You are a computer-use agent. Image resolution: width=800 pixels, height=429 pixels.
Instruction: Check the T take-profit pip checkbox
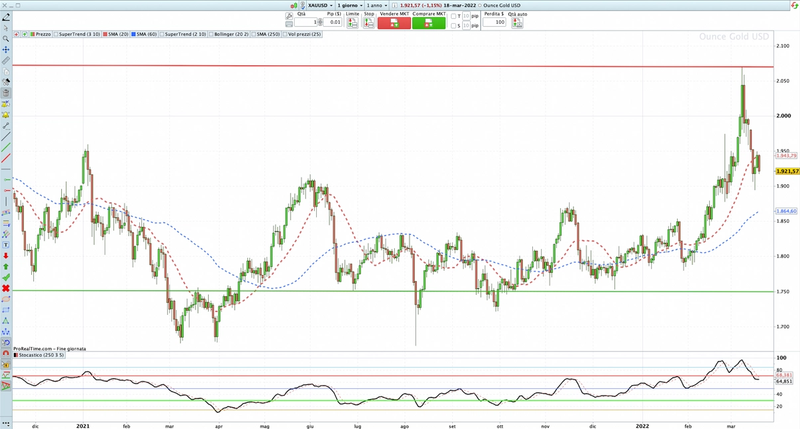pos(453,16)
